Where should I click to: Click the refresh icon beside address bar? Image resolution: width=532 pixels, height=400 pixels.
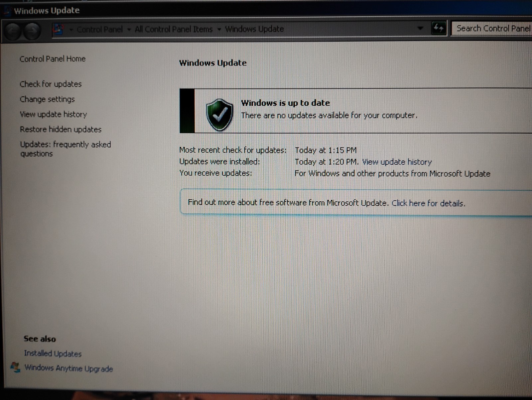pos(438,29)
